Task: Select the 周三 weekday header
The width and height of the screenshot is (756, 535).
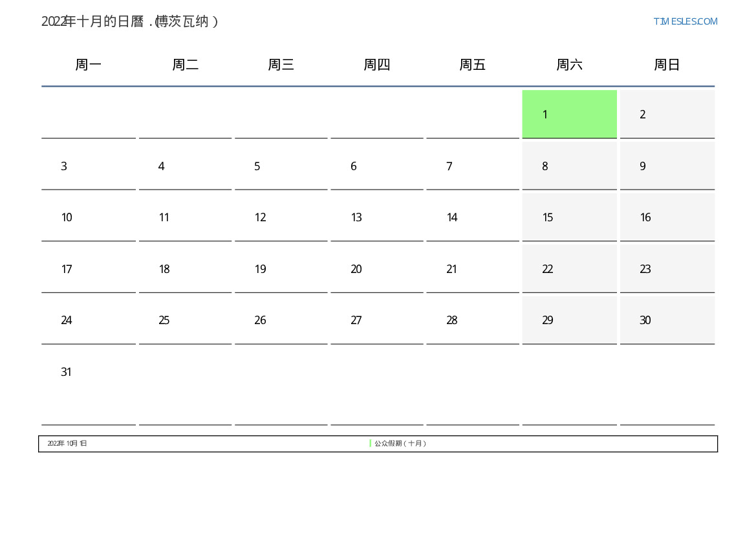Action: [281, 65]
